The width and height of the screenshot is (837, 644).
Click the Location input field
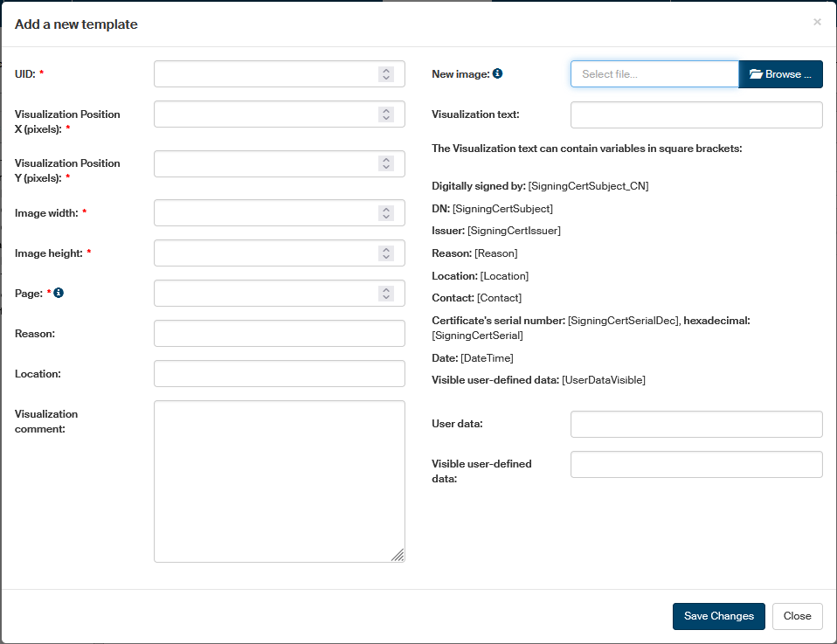tap(279, 373)
